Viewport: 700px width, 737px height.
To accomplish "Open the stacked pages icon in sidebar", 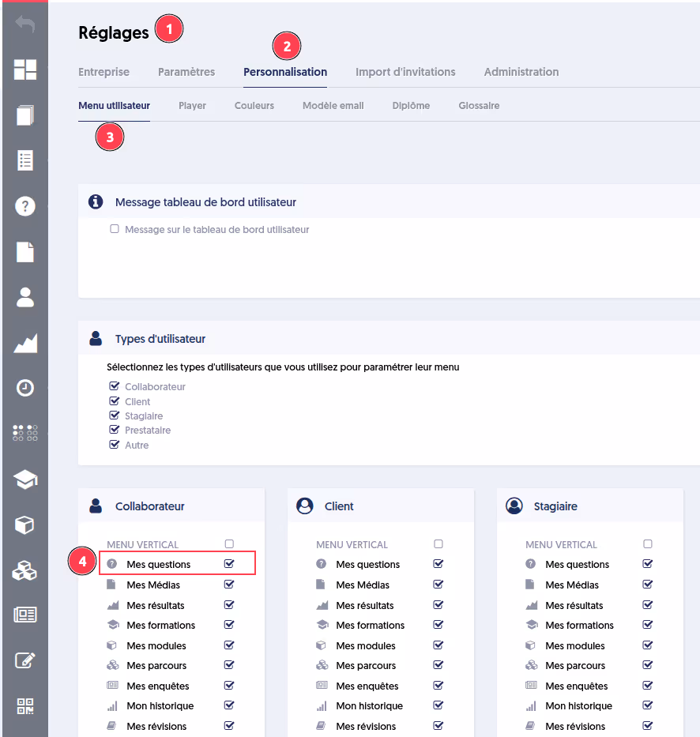I will click(x=25, y=115).
